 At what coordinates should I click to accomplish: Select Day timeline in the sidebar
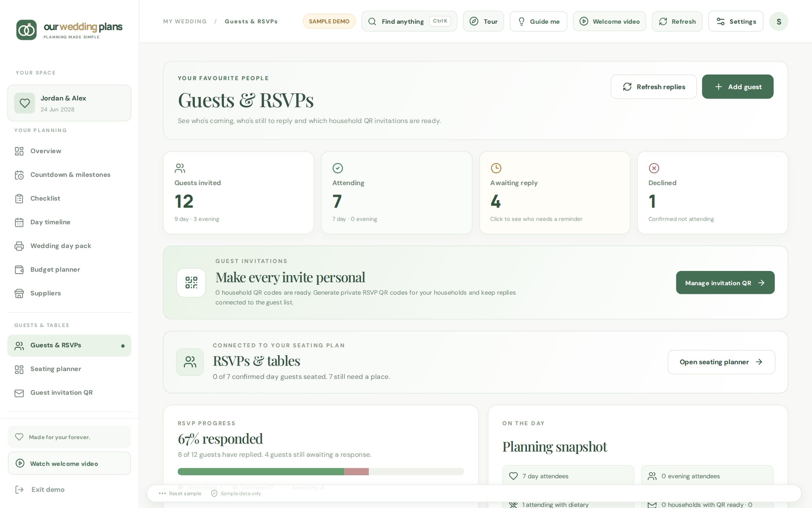(69, 222)
